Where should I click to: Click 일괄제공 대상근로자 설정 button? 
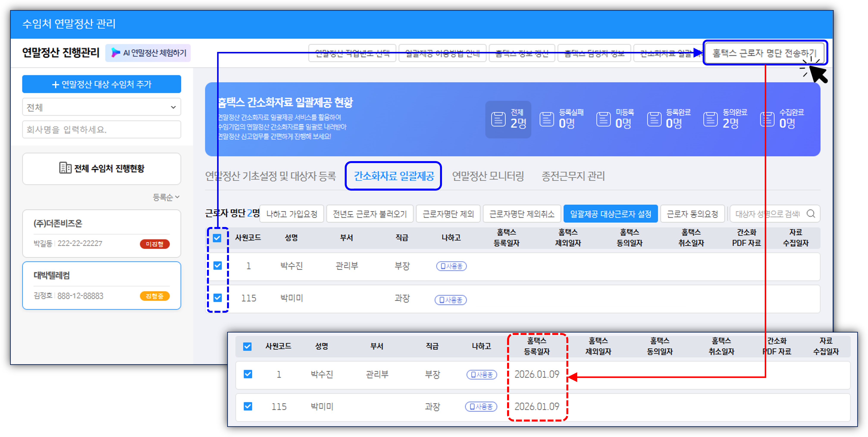(x=611, y=214)
